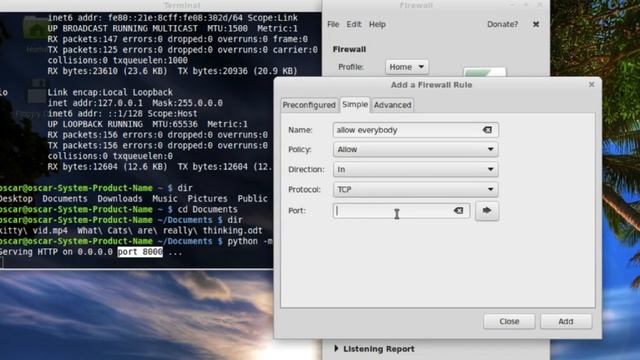Viewport: 640px width, 360px height.
Task: Expand the Listening Report section
Action: [374, 349]
